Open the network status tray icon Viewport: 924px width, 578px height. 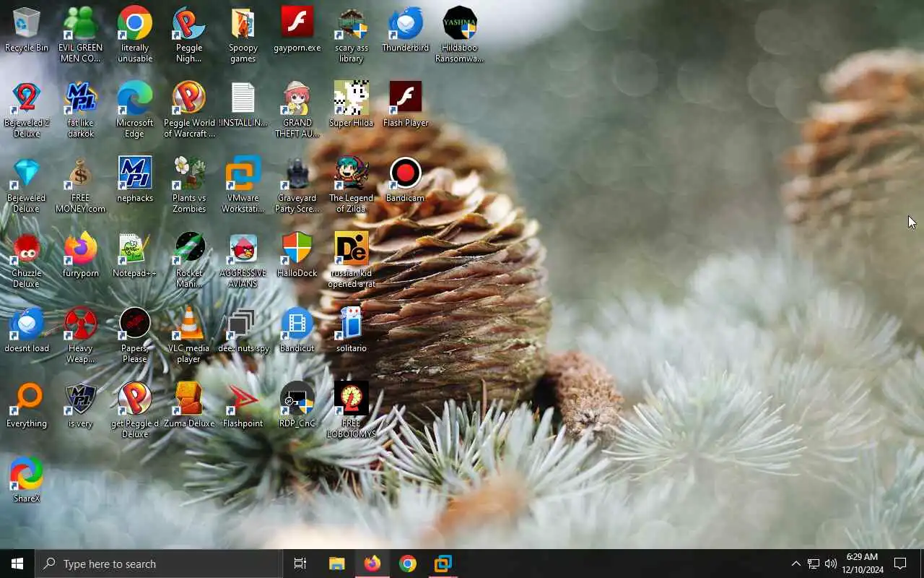click(814, 564)
